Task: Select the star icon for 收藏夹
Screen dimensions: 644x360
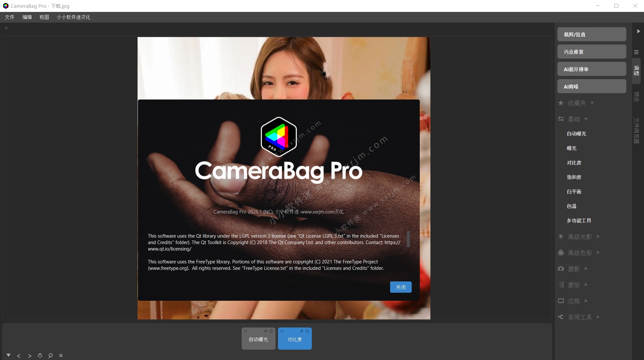Action: point(561,103)
